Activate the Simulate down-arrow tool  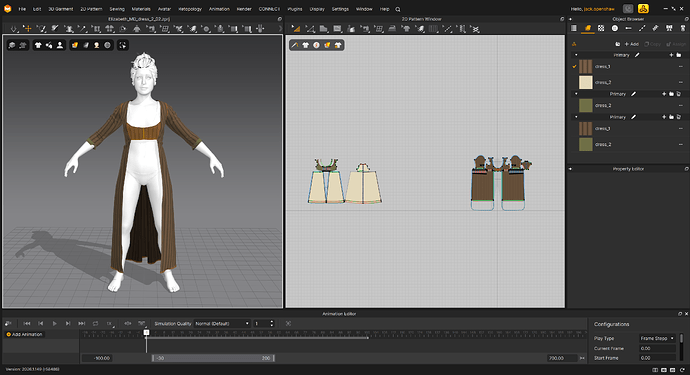tap(14, 29)
